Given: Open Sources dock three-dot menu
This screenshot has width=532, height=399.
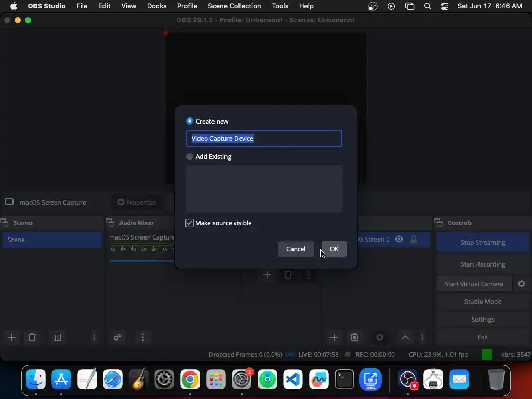Looking at the screenshot, I should point(422,337).
